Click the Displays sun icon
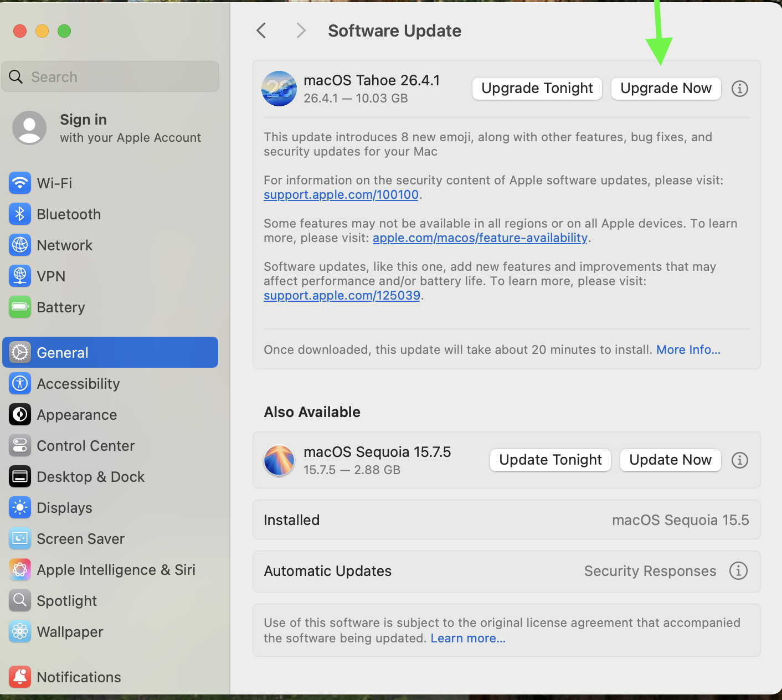 pos(20,507)
